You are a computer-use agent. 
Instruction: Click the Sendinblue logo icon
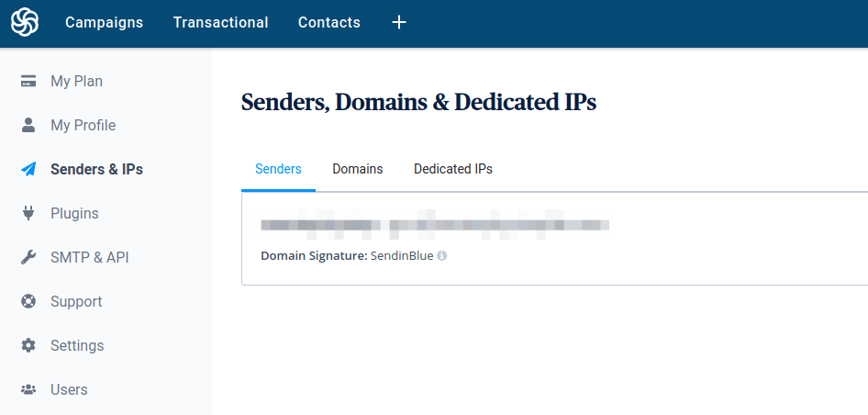click(25, 22)
